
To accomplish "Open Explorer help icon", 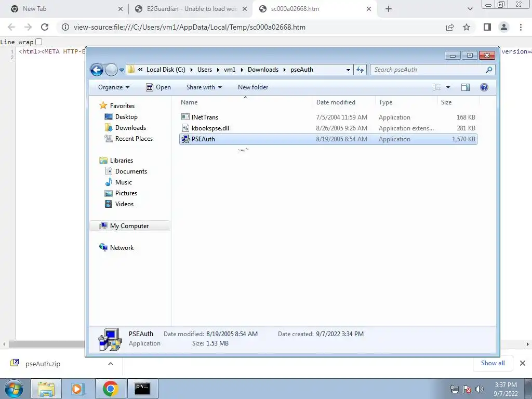I will (484, 87).
